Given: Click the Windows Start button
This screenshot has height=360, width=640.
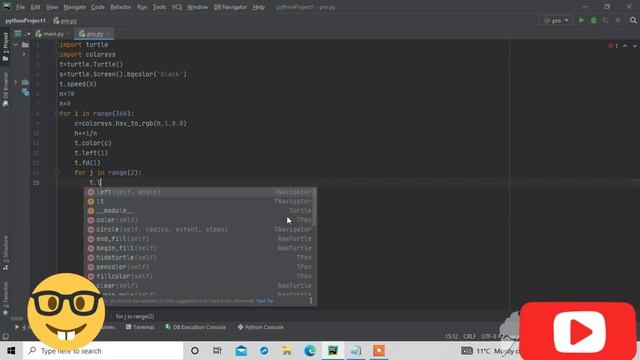Looking at the screenshot, I should (x=11, y=351).
